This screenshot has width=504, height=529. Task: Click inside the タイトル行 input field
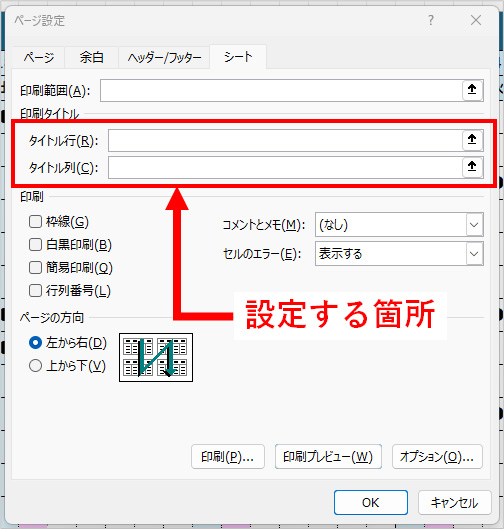(x=285, y=140)
